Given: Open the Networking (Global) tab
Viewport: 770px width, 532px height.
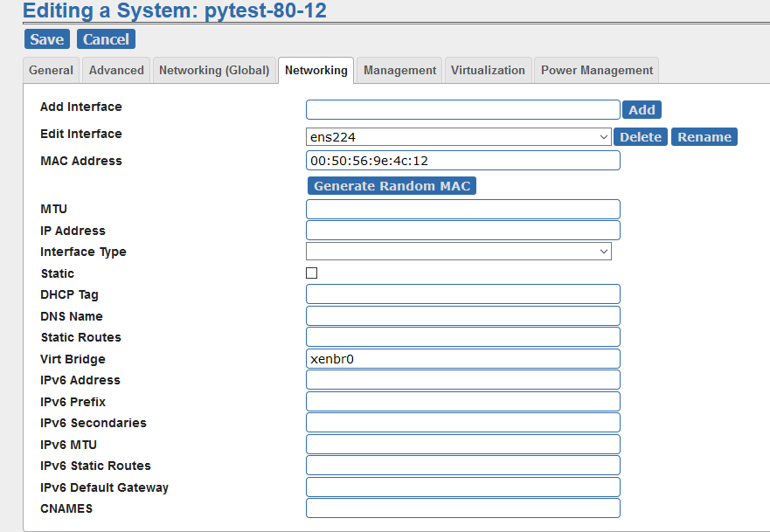Looking at the screenshot, I should [x=214, y=71].
